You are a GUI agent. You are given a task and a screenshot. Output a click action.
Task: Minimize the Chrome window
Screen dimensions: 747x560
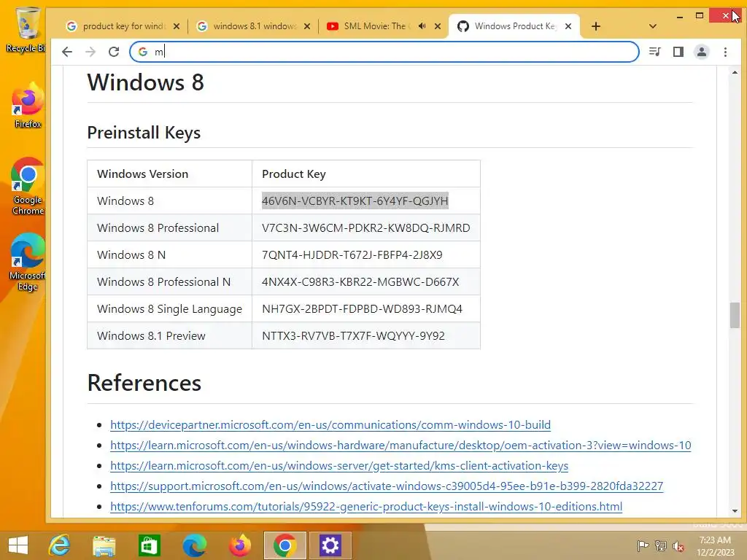click(679, 16)
